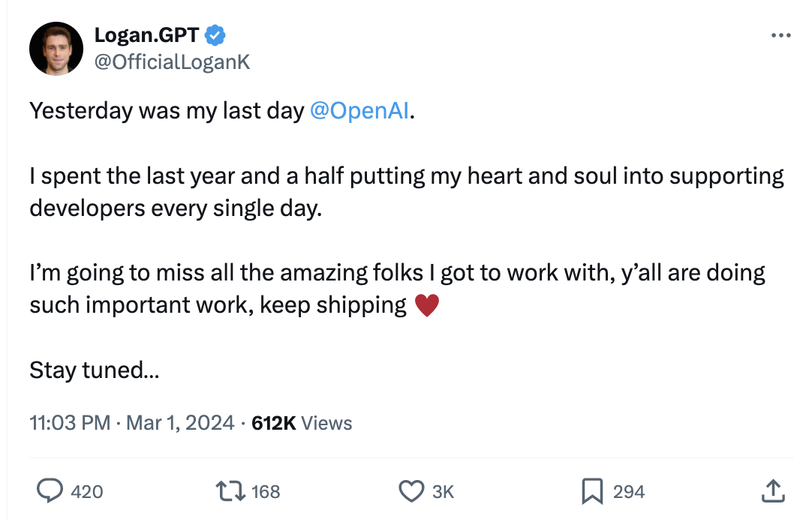Visit the @OfficialLoganK handle link
Viewport: 812px width, 519px height.
point(172,61)
